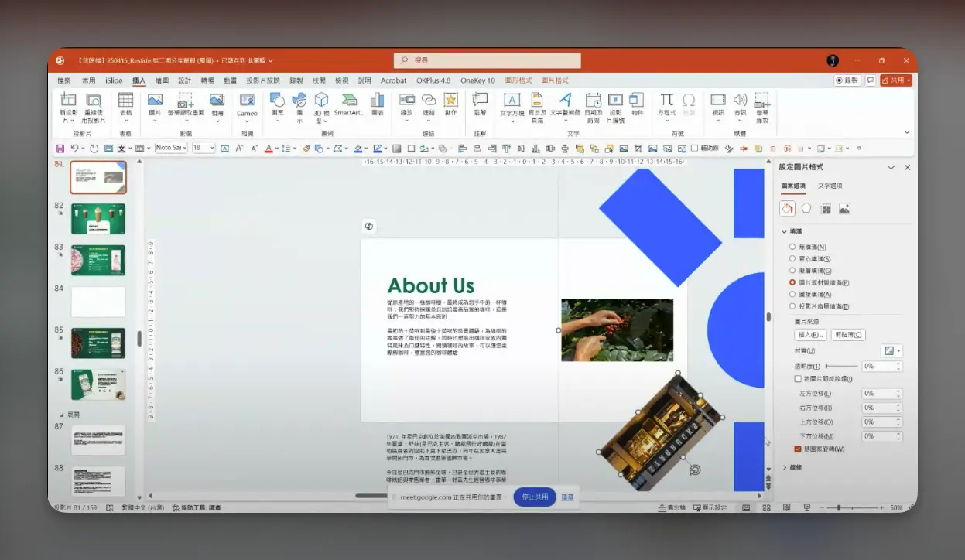The height and width of the screenshot is (560, 965).
Task: Click the 相簿 (Photo Album) icon
Action: (217, 101)
